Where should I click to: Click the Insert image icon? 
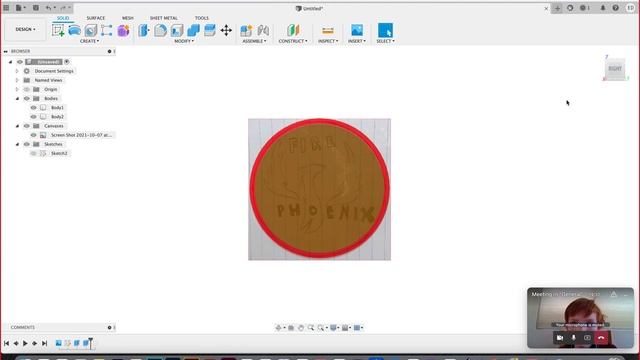(357, 30)
